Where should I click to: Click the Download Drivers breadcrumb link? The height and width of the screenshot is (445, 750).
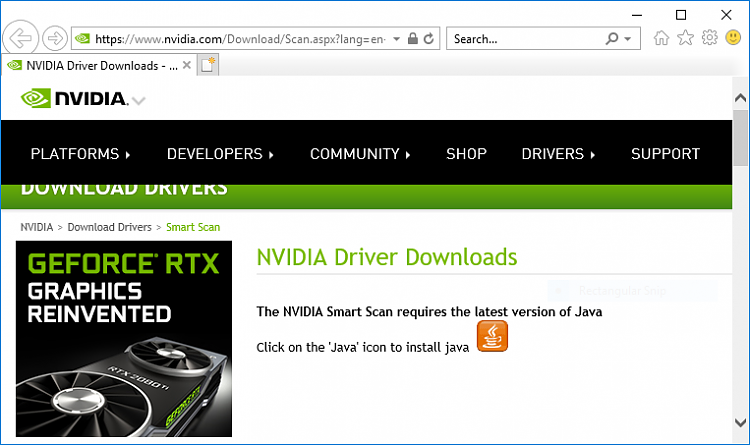pyautogui.click(x=110, y=227)
